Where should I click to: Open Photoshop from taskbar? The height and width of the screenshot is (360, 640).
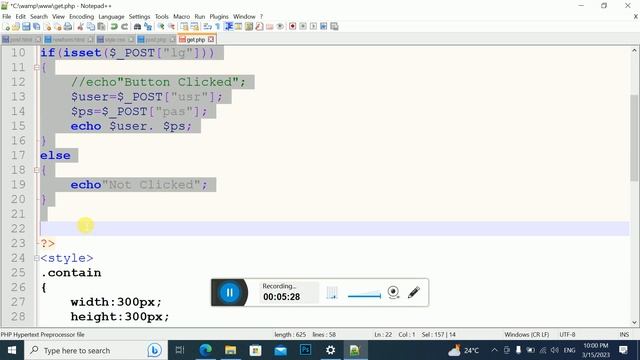coord(305,350)
